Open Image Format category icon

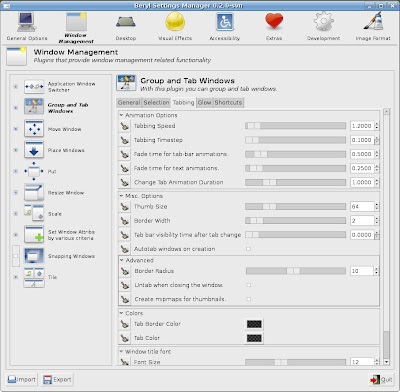pos(373,22)
